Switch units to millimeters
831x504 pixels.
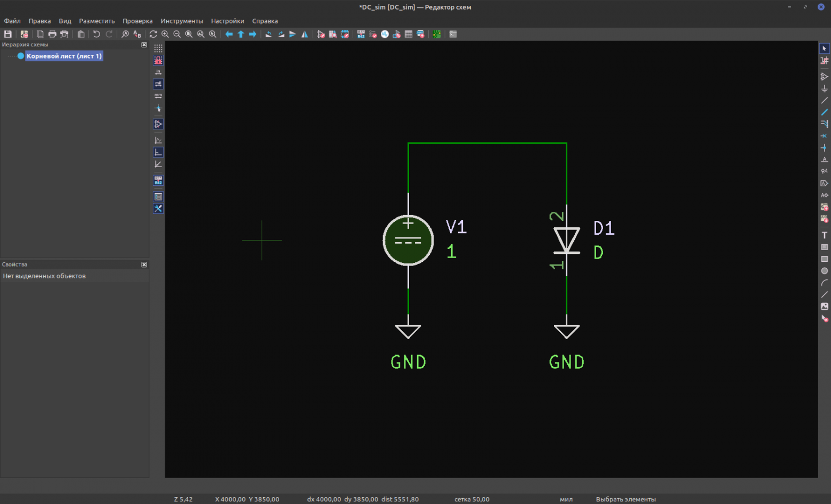pos(158,96)
